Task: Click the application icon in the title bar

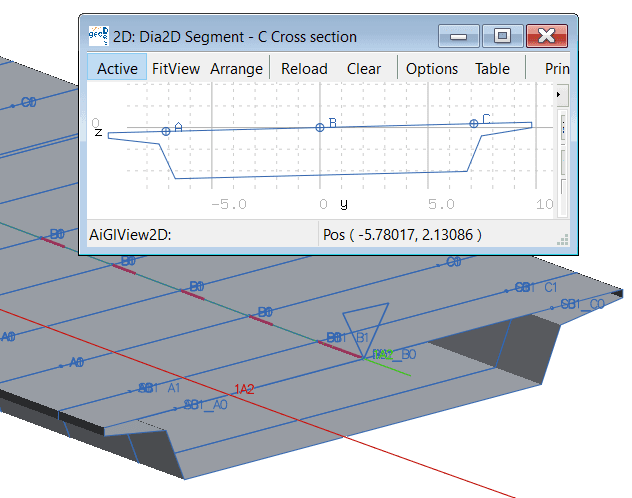Action: [x=100, y=37]
